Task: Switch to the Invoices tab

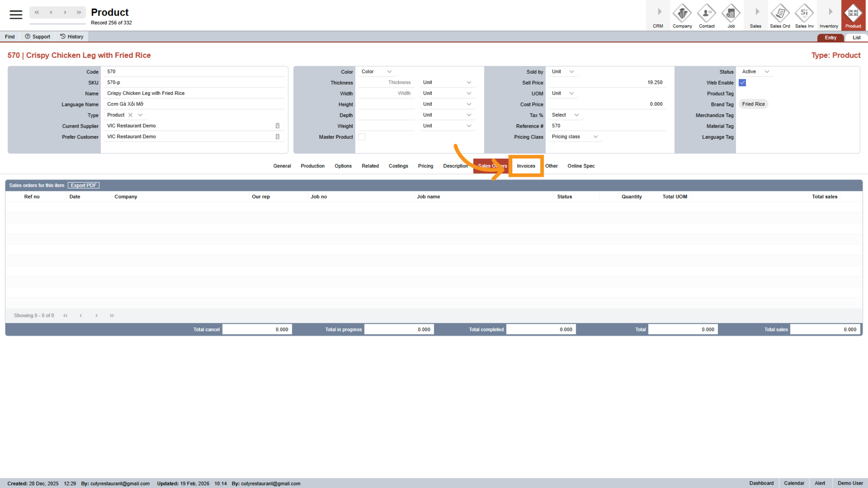Action: click(526, 166)
